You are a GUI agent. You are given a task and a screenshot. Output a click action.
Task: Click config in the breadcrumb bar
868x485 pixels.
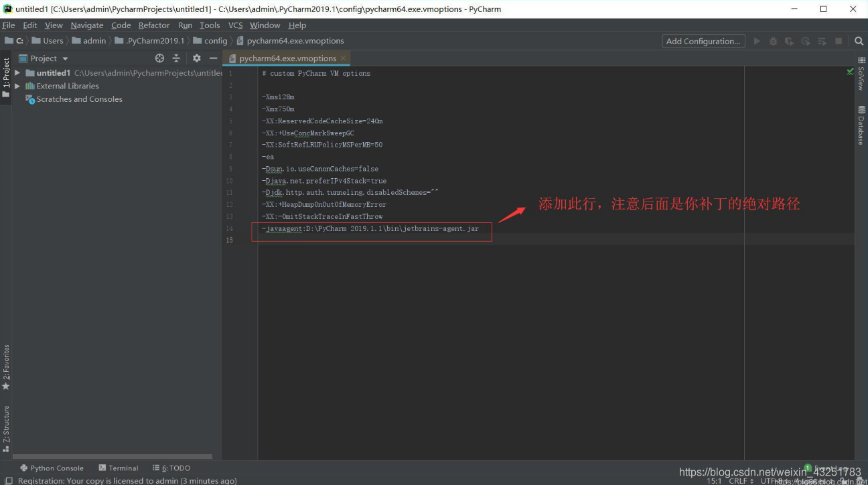tap(210, 41)
